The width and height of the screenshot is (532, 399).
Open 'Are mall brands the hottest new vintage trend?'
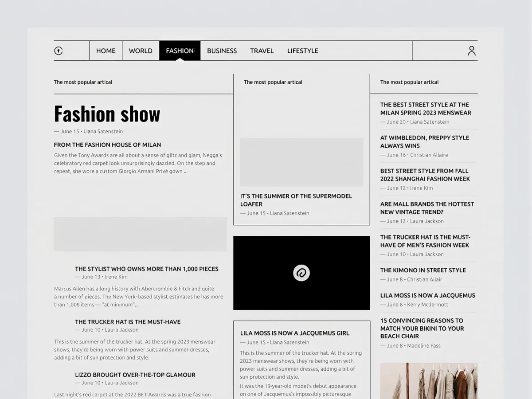(427, 208)
